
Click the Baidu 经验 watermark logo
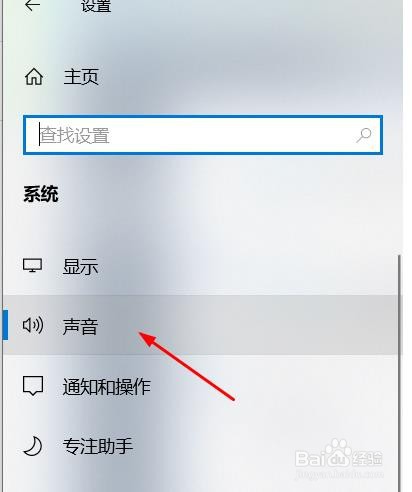339,454
